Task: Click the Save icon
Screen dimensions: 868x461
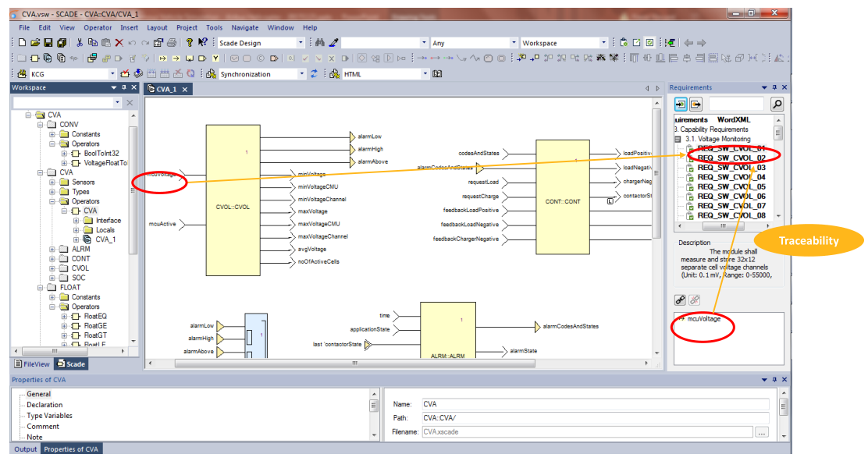Action: 48,43
